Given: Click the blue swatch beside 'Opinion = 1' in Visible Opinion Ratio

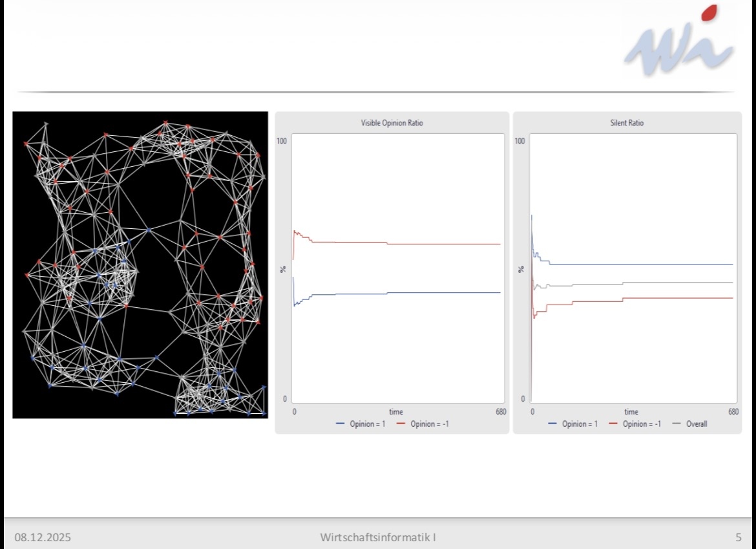Looking at the screenshot, I should (x=341, y=424).
